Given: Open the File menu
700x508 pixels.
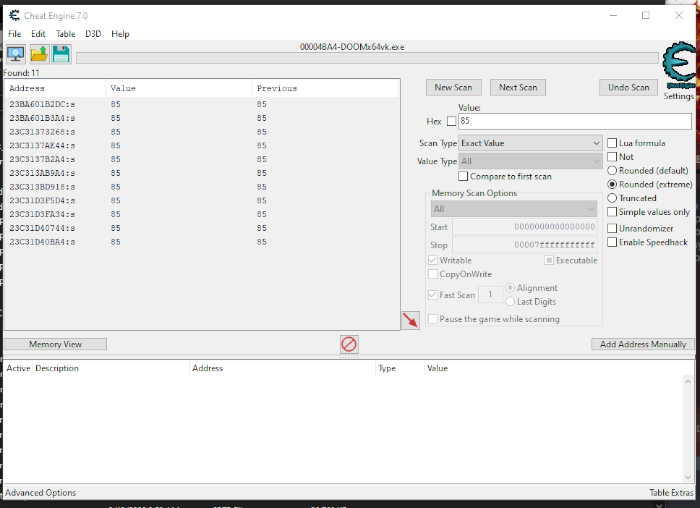Looking at the screenshot, I should click(x=14, y=34).
